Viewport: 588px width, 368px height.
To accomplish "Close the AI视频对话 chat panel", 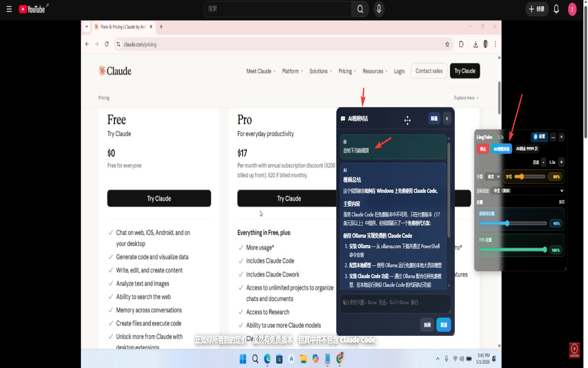I will [x=447, y=118].
